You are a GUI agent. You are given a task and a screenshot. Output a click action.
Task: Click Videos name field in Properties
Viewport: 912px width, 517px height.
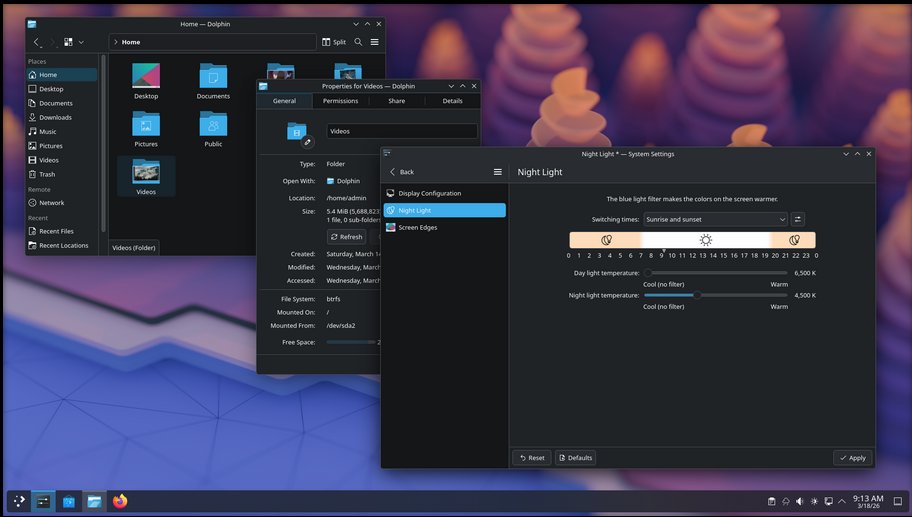coord(402,131)
